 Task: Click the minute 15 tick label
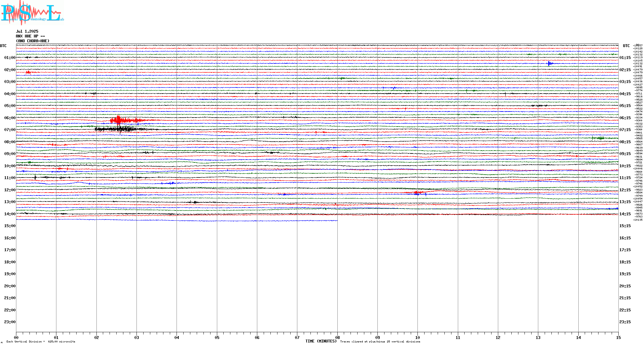coord(618,337)
